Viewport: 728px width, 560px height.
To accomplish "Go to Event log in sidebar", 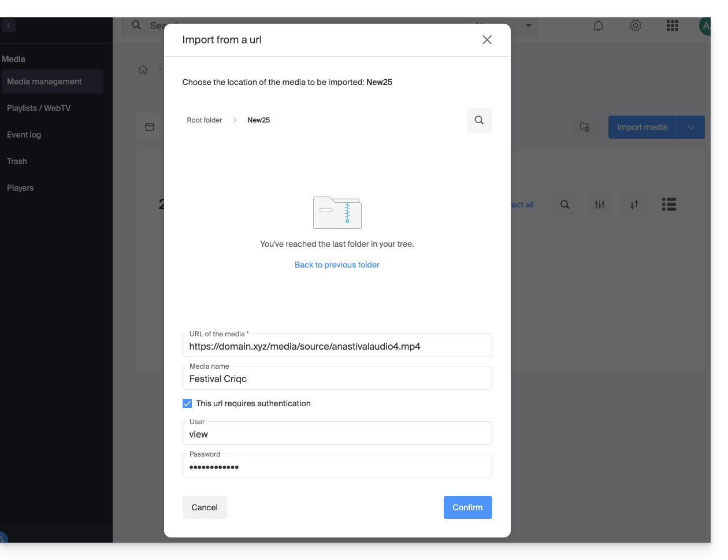I will pyautogui.click(x=24, y=135).
